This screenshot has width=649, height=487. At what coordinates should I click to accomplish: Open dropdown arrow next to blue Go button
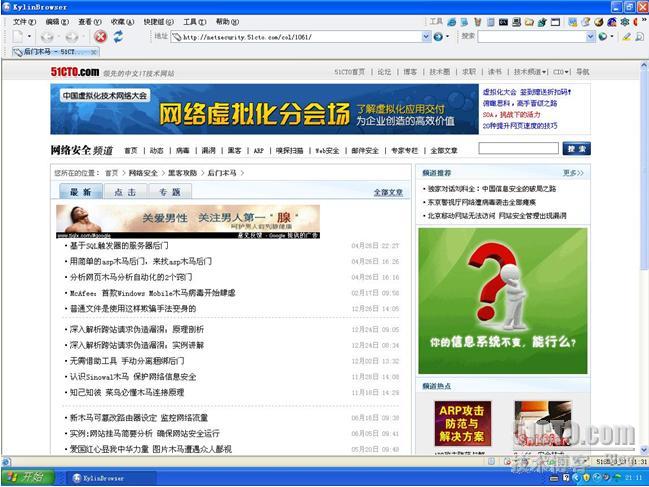click(447, 37)
